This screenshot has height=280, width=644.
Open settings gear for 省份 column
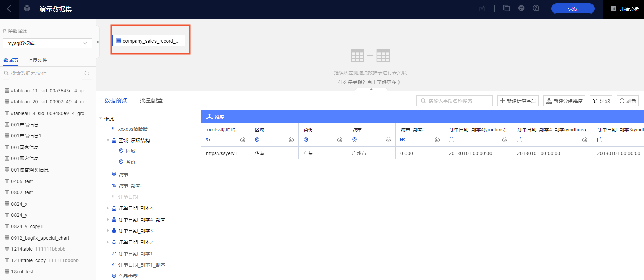pyautogui.click(x=340, y=140)
